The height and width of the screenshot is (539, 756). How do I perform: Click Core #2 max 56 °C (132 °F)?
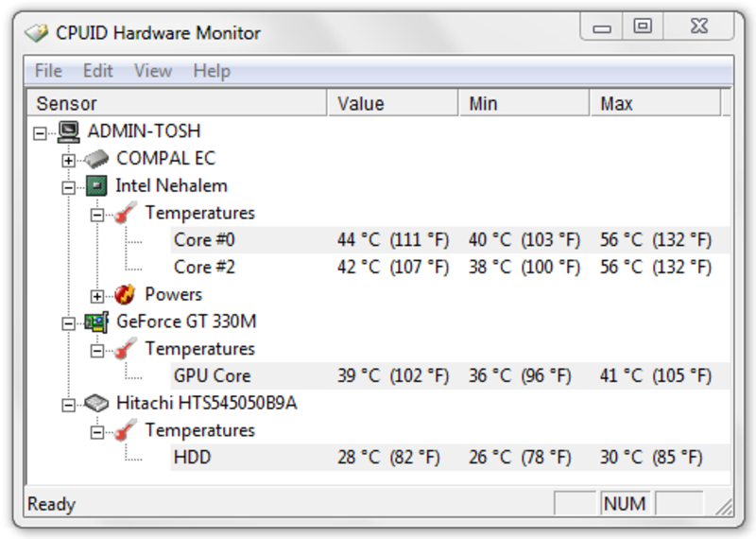(x=656, y=267)
